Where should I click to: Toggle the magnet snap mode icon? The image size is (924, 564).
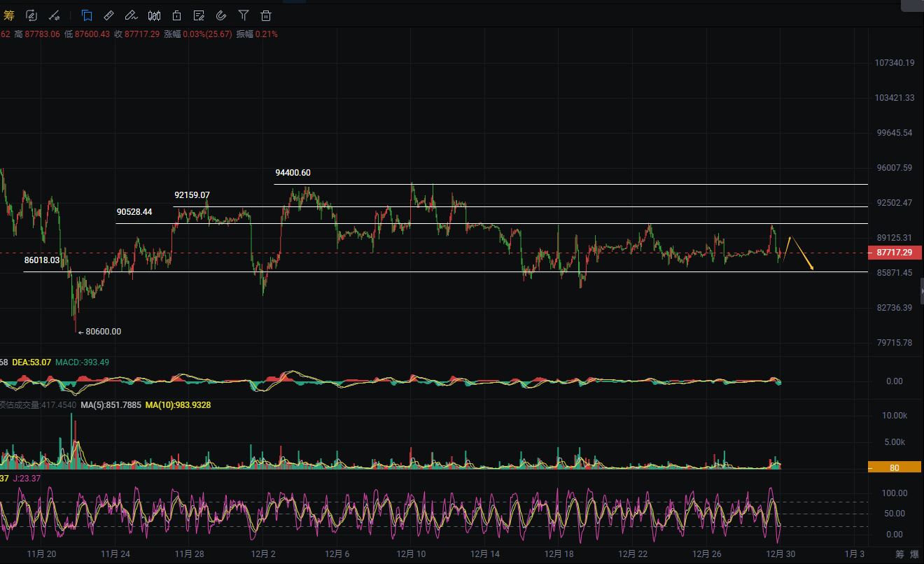[x=221, y=15]
